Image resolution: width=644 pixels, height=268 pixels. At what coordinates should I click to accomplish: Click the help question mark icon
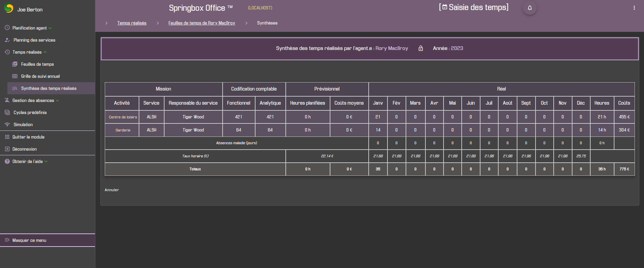tap(7, 161)
